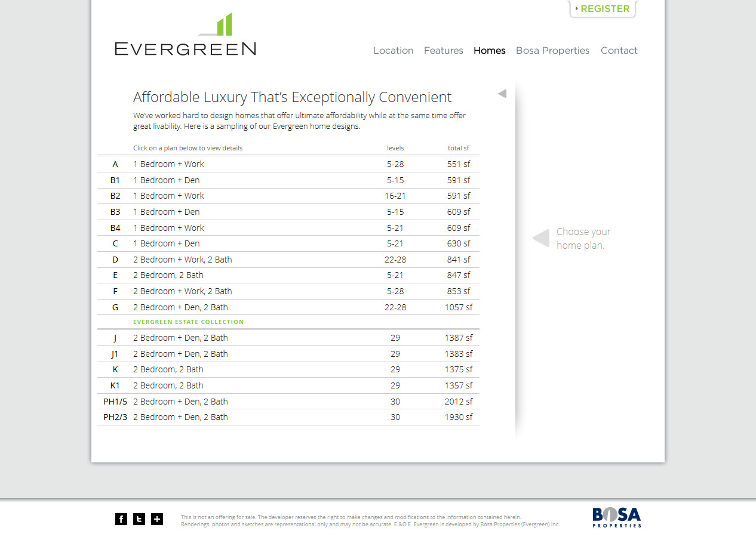Open the Twitter icon in footer
The image size is (756, 537).
[x=139, y=519]
